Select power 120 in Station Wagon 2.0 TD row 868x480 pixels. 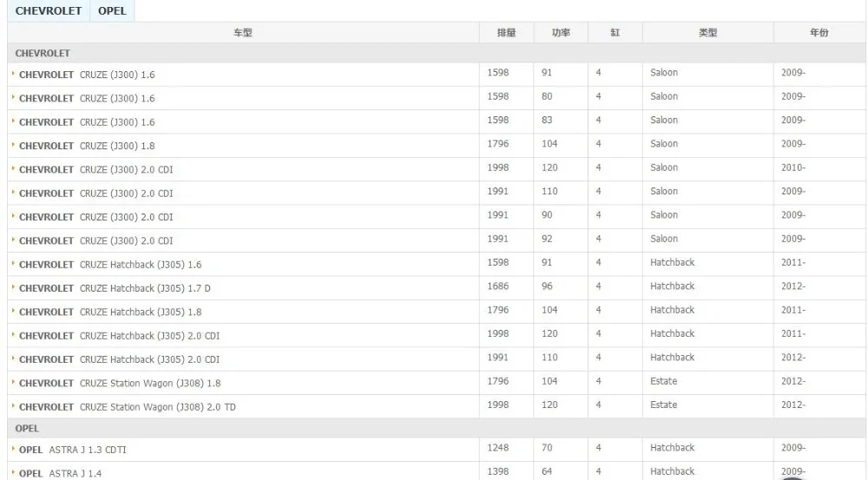point(549,404)
